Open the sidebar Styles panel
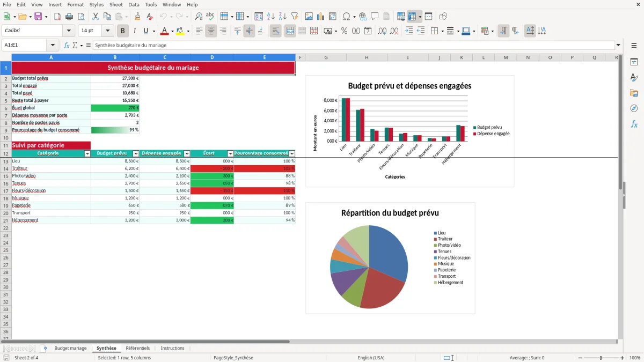 634,77
